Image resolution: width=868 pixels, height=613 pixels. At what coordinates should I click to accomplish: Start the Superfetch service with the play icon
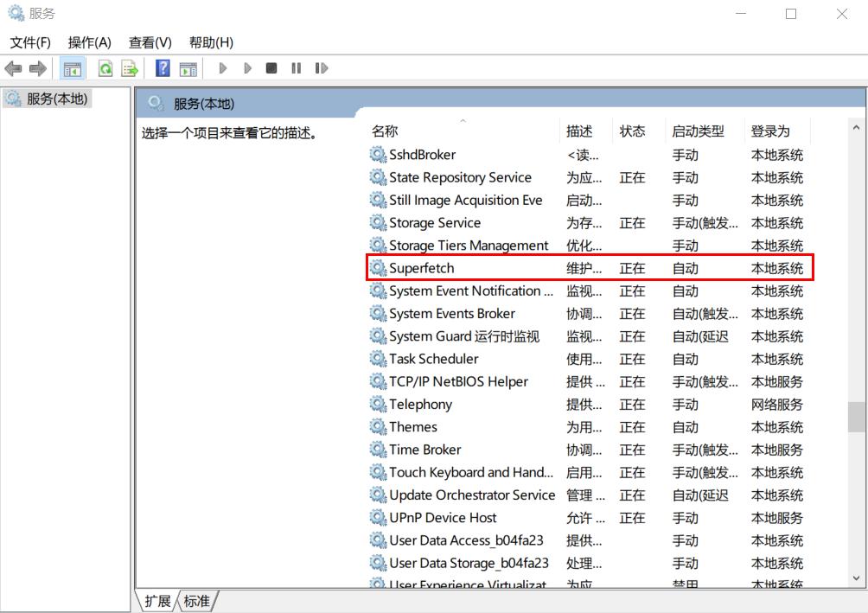tap(223, 68)
